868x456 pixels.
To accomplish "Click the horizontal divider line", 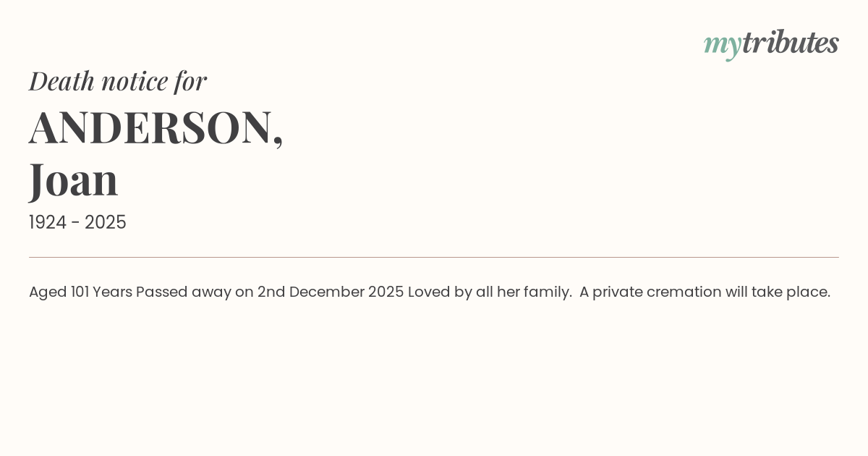I will click(x=434, y=257).
